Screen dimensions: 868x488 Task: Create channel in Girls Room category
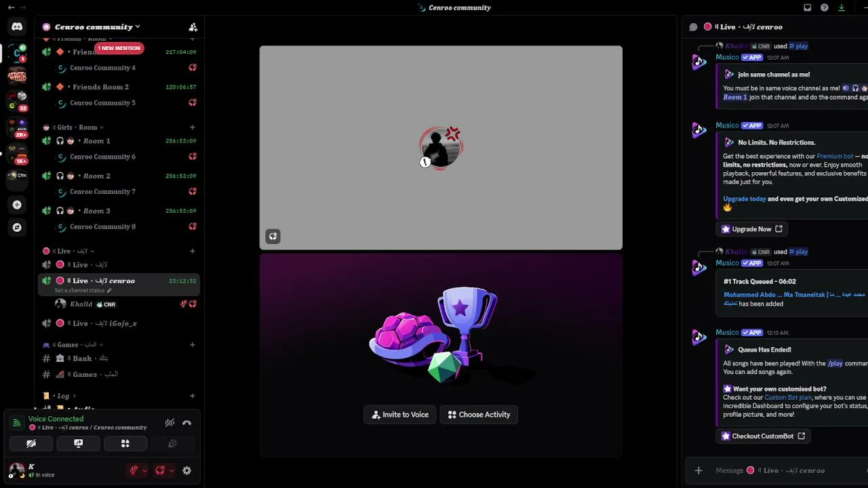click(x=193, y=127)
